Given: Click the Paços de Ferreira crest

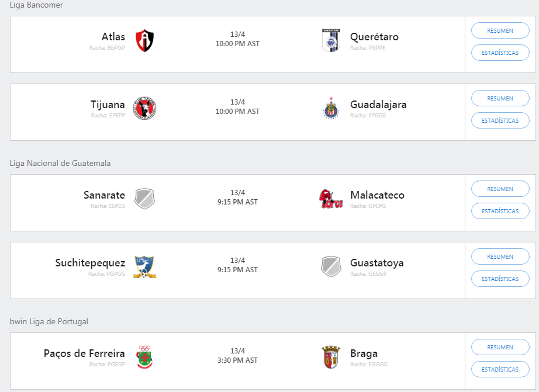Looking at the screenshot, I should tap(145, 357).
